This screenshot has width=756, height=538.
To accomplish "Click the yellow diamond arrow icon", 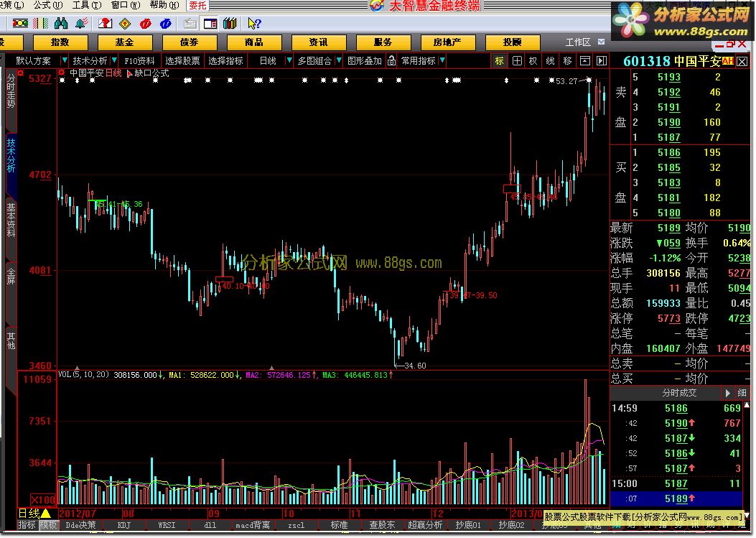I will pos(125,23).
